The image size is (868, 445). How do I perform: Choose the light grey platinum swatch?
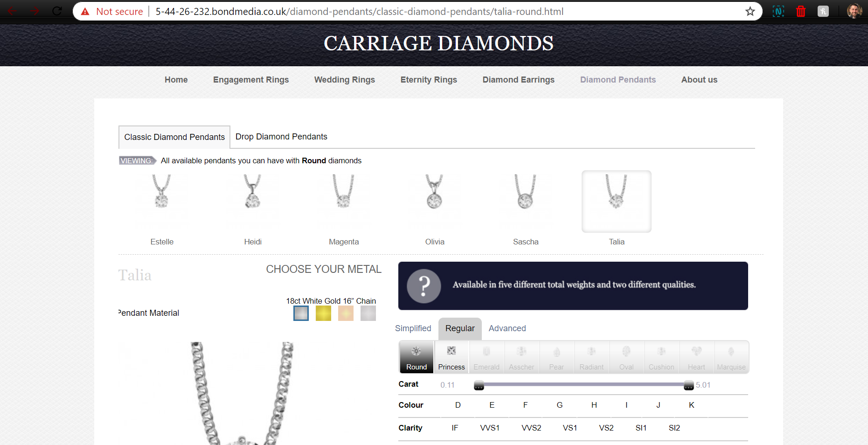point(368,313)
